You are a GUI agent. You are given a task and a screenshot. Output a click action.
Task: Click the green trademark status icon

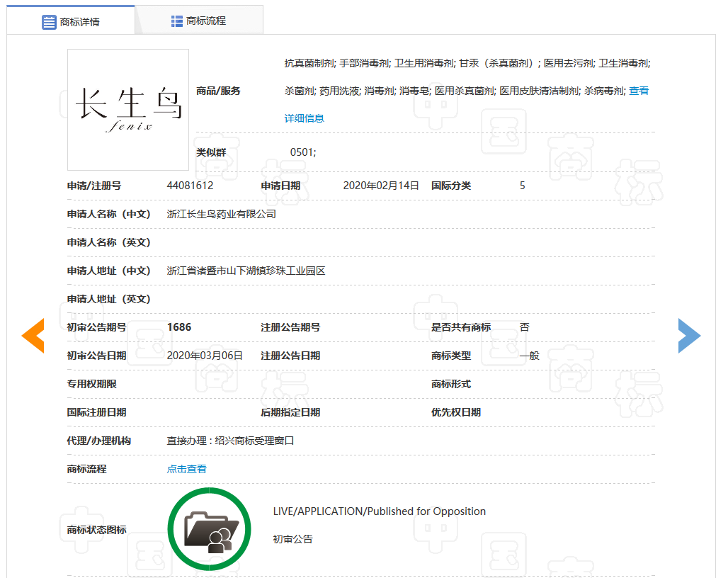(209, 529)
